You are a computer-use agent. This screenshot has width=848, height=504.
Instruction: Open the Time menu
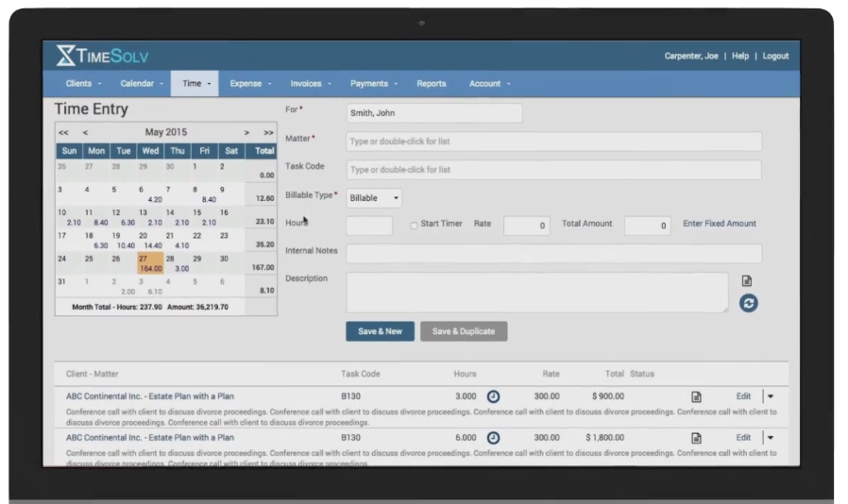pos(195,83)
